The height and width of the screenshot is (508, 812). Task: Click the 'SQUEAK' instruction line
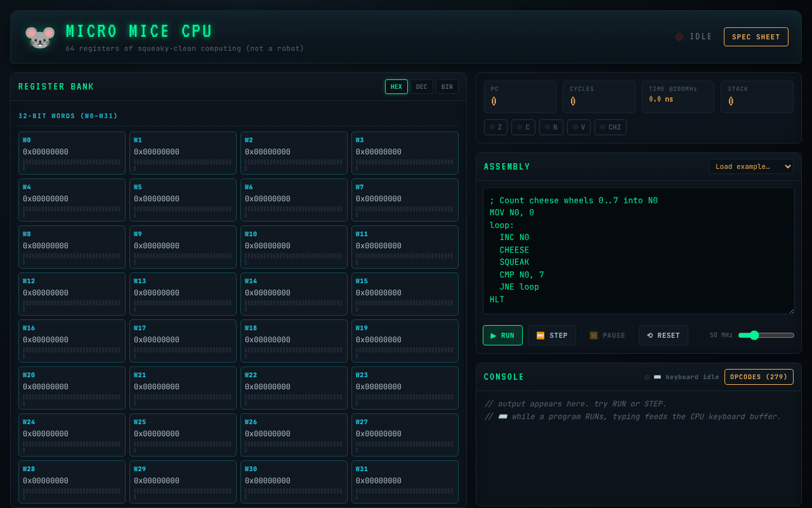[514, 262]
